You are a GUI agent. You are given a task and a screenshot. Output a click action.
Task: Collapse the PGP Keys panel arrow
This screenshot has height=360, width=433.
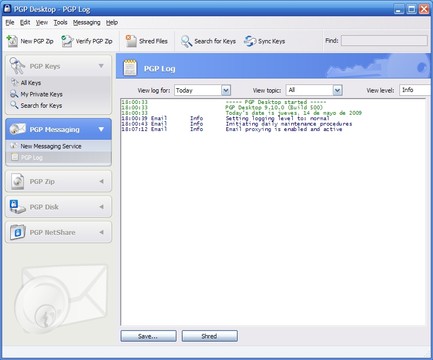[x=101, y=66]
